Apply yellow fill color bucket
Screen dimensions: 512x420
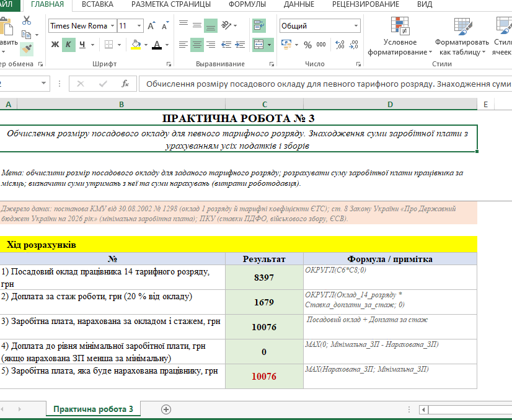(x=136, y=45)
